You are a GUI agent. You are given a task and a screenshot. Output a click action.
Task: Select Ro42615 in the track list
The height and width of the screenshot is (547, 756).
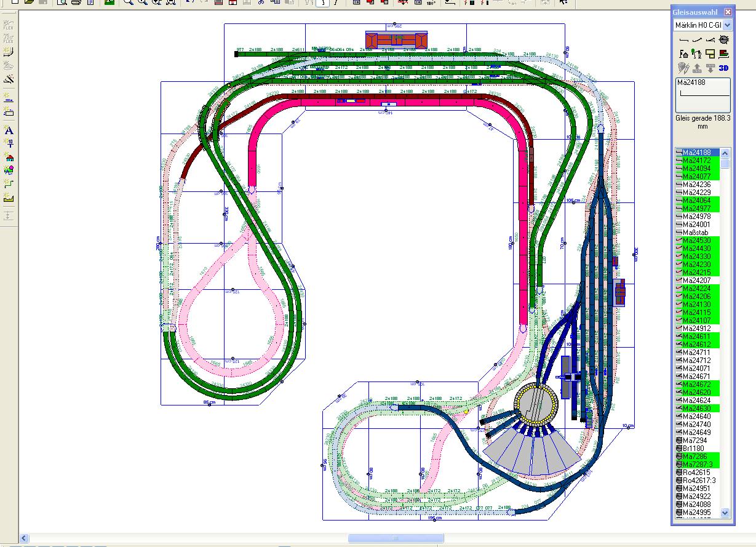click(x=698, y=473)
